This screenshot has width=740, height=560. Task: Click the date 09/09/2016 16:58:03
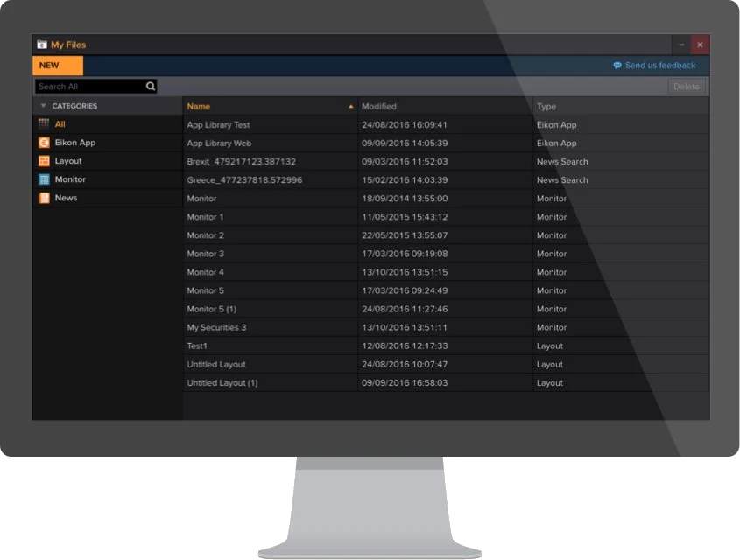tap(405, 382)
